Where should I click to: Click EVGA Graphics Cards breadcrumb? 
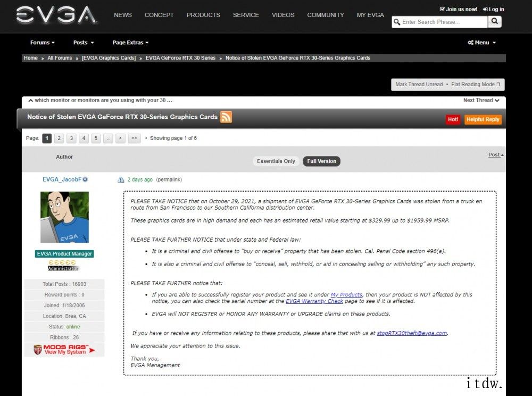(x=109, y=58)
